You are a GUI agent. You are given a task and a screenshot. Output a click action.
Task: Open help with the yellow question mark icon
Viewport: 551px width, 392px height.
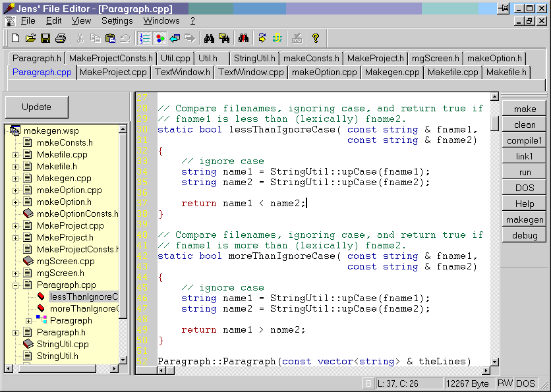tap(316, 38)
